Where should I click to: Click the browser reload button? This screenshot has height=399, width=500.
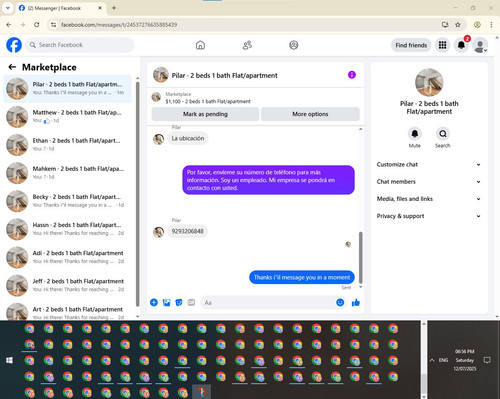(37, 25)
